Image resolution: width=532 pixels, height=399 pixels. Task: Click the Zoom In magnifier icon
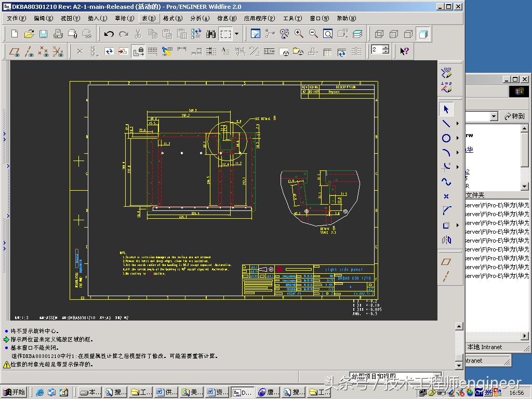(299, 34)
